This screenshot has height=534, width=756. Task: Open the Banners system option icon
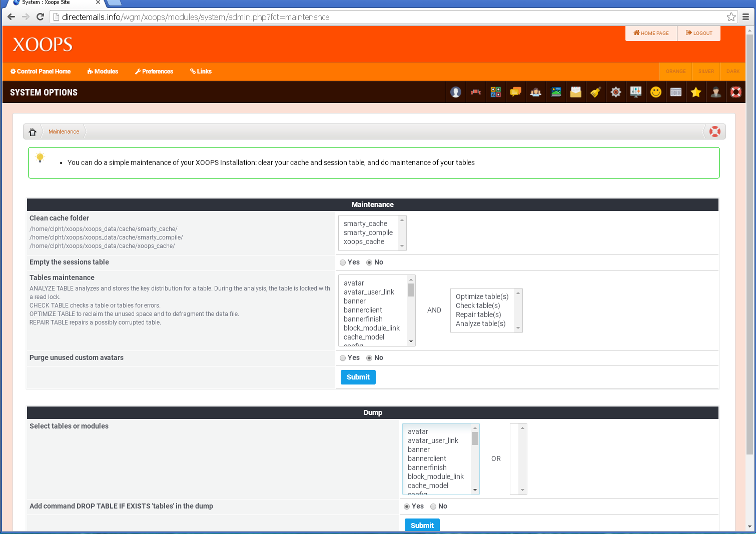tap(476, 92)
